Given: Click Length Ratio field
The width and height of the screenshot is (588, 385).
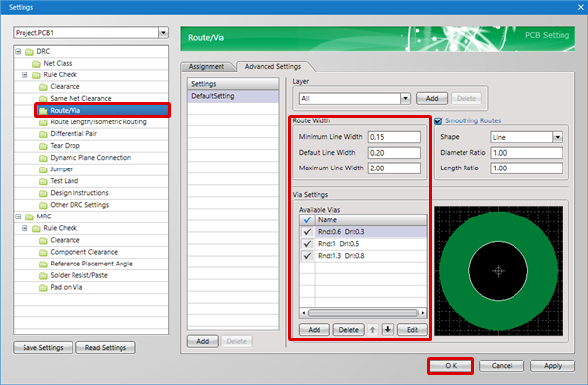Looking at the screenshot, I should pos(526,168).
